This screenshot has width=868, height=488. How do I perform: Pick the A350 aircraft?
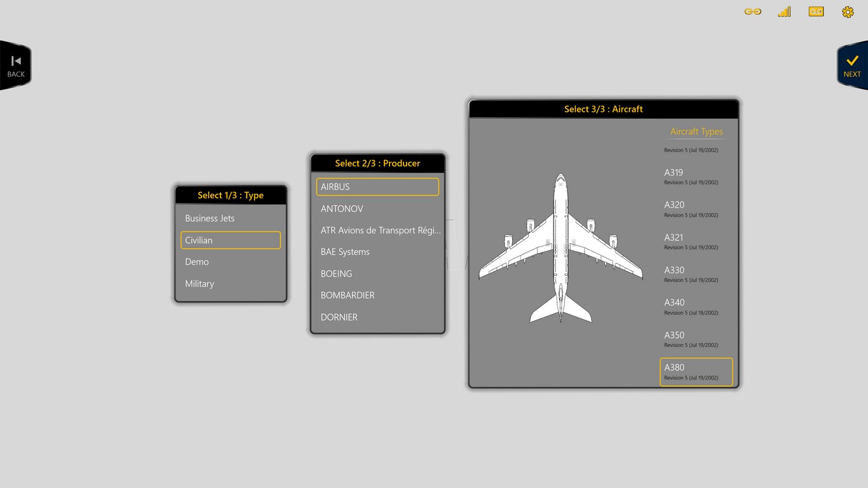(x=696, y=339)
